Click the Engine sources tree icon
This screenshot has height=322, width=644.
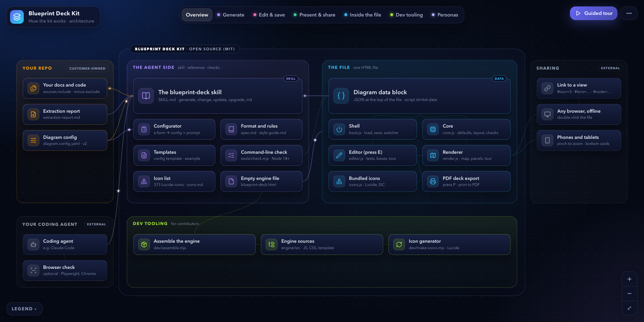click(272, 244)
